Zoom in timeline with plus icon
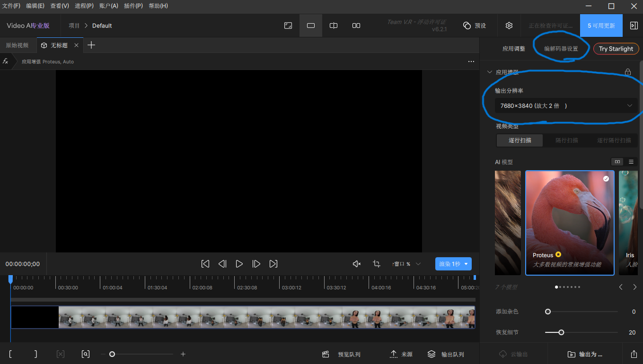The image size is (643, 364). click(x=183, y=354)
